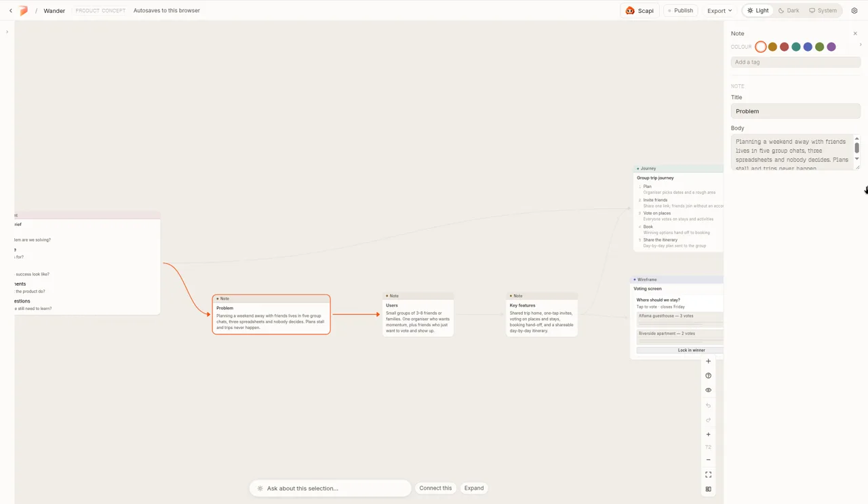Pick the teal colour swatch
This screenshot has width=868, height=504.
pos(796,47)
